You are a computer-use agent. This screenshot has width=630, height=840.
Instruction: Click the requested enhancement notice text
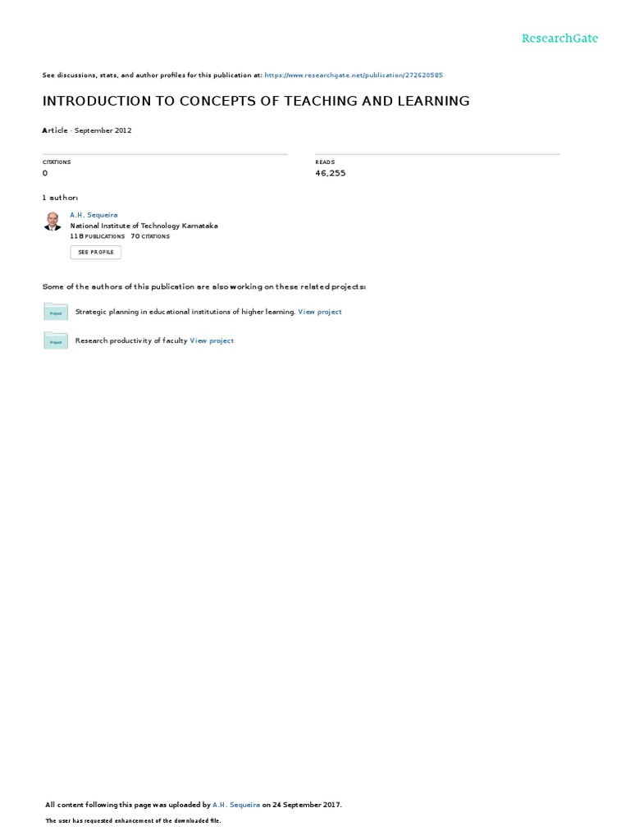(x=133, y=820)
